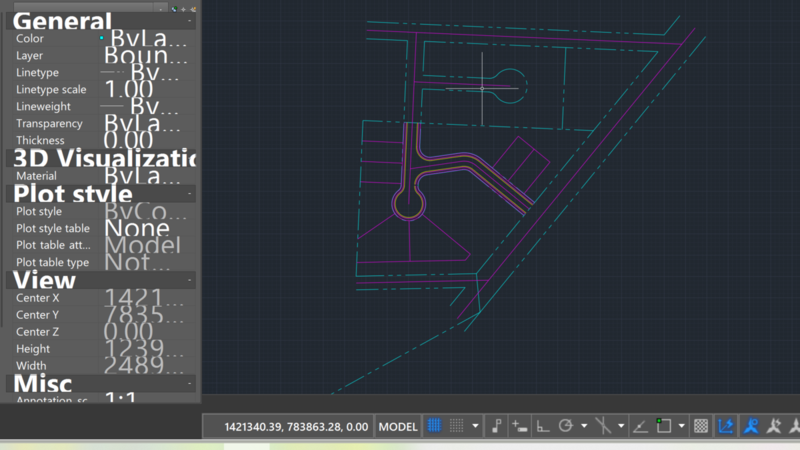800x450 pixels.
Task: Toggle transparency display checkered icon
Action: (702, 426)
